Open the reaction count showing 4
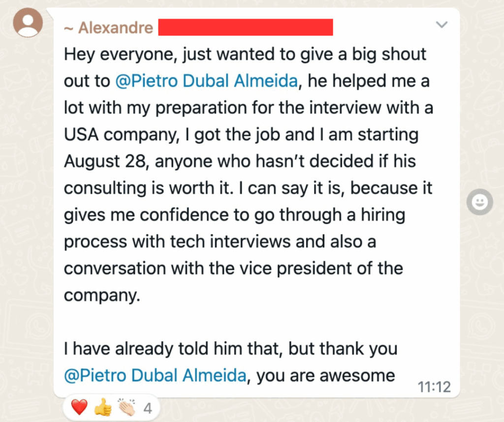This screenshot has height=422, width=504. [147, 408]
